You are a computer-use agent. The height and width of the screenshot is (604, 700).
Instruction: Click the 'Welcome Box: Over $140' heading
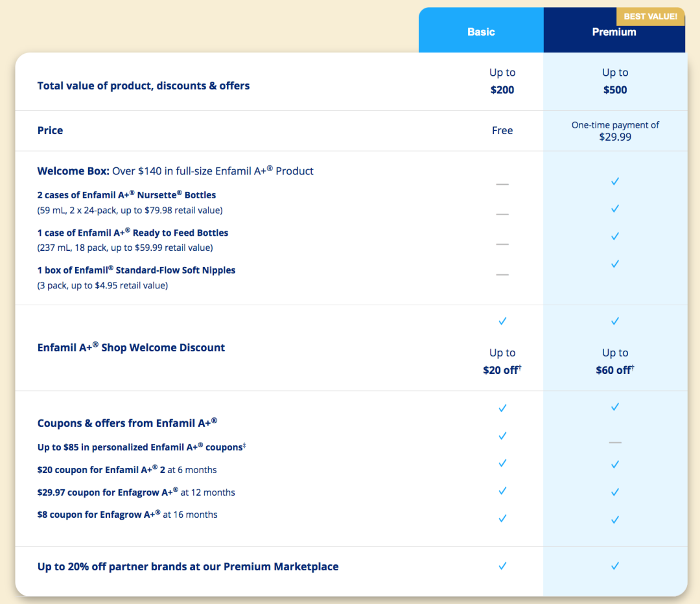(x=176, y=171)
